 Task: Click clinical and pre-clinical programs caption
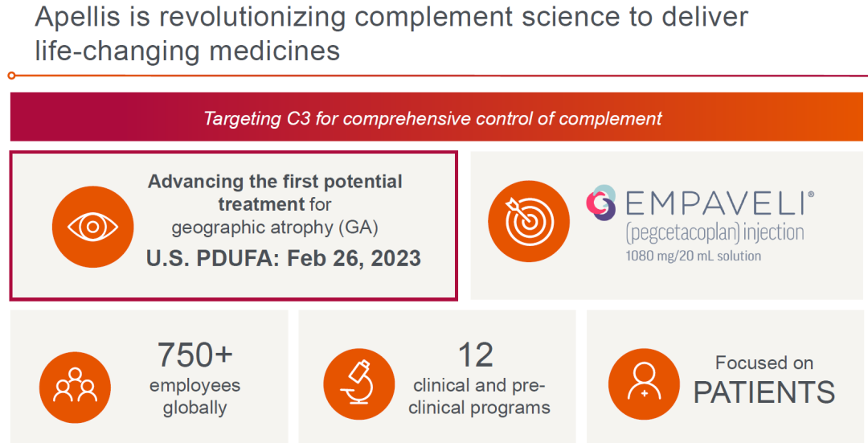click(x=479, y=396)
